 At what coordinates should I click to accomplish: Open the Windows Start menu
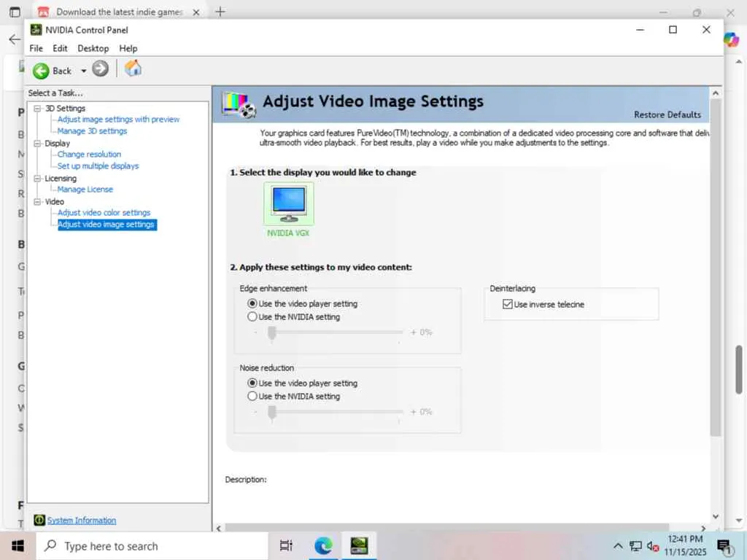click(x=18, y=545)
